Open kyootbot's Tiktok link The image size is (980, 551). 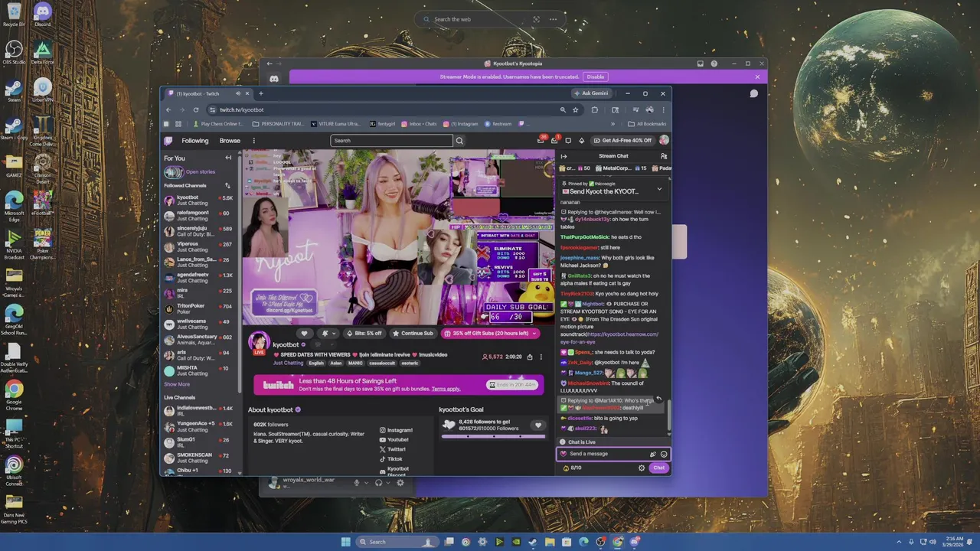pyautogui.click(x=390, y=458)
